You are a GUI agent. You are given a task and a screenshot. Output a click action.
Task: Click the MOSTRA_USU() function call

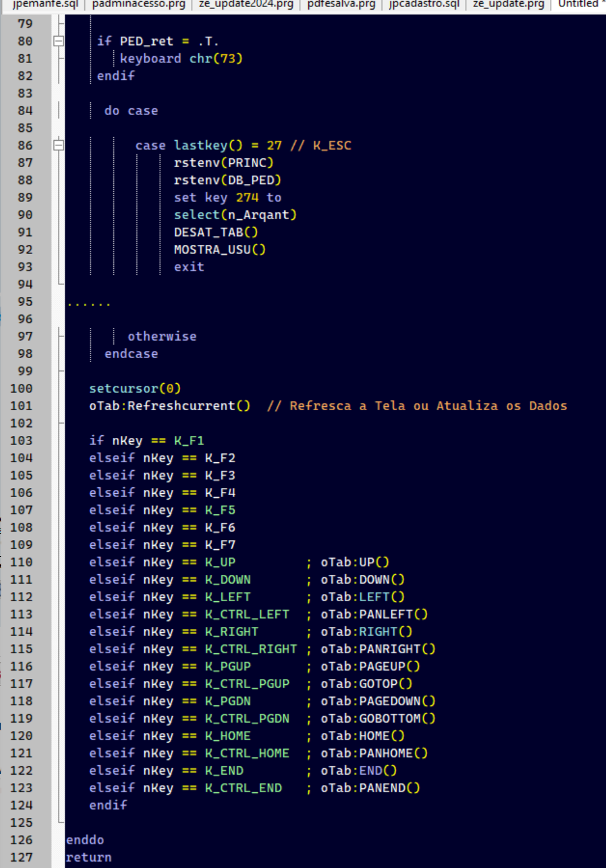pos(219,249)
